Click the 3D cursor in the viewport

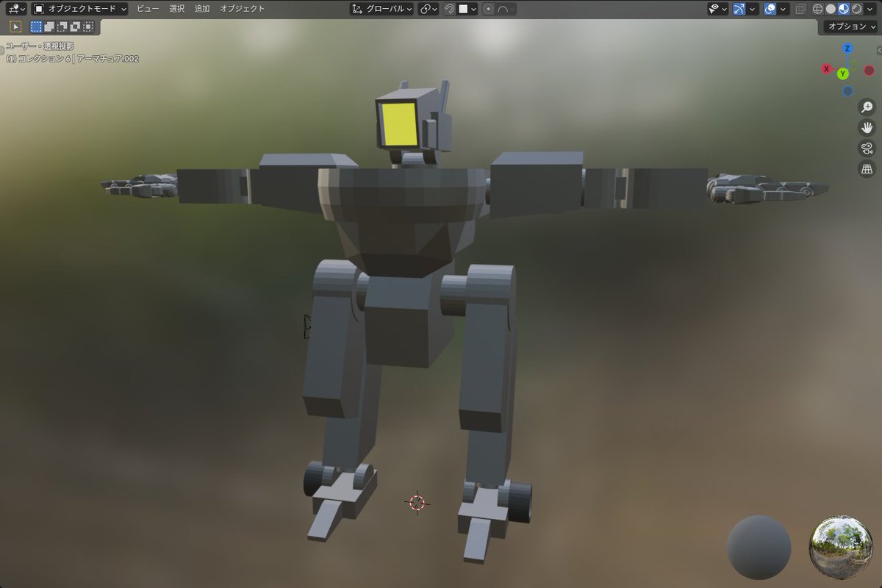click(417, 503)
